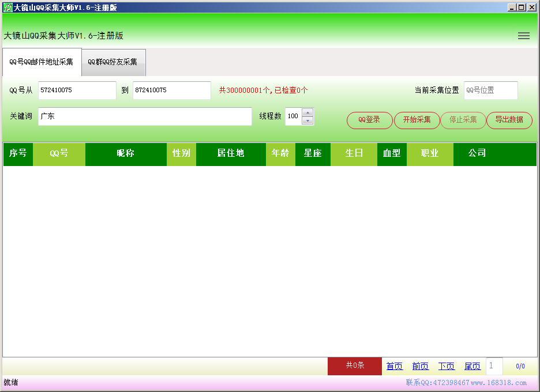Click the 停止采集 button
Image resolution: width=540 pixels, height=392 pixels.
[x=463, y=120]
